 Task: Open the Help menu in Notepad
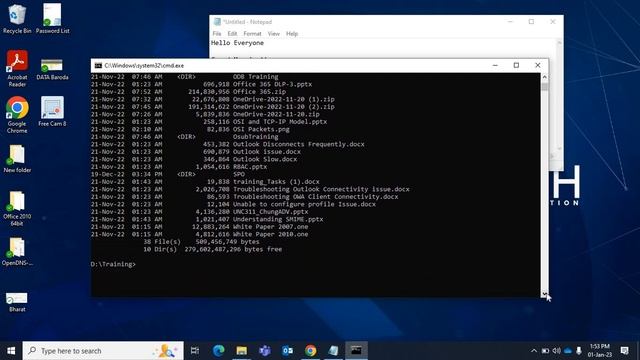292,33
